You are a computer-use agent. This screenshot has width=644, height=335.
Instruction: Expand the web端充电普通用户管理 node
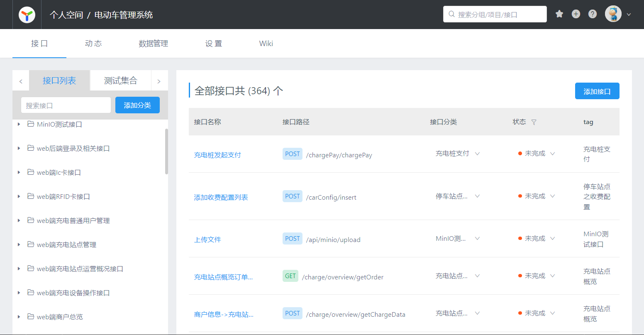click(x=19, y=220)
